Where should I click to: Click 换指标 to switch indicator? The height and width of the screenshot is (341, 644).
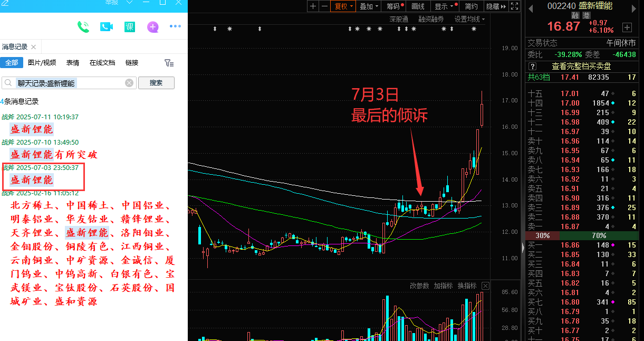pyautogui.click(x=467, y=286)
